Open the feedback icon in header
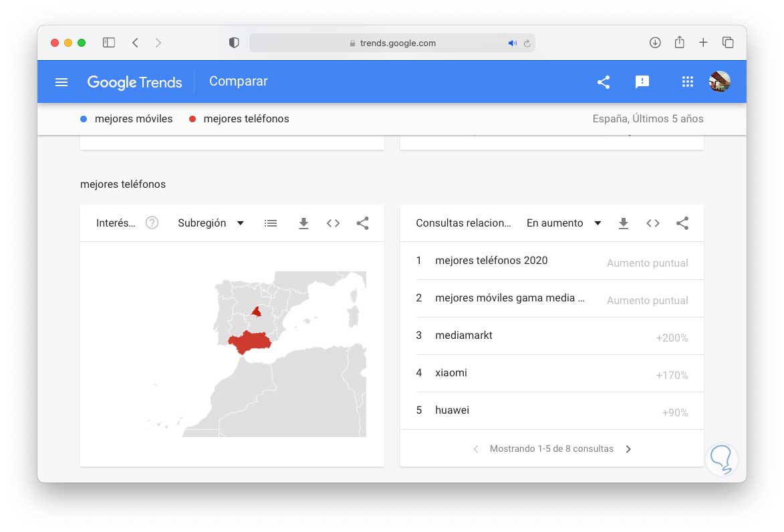 click(x=642, y=82)
